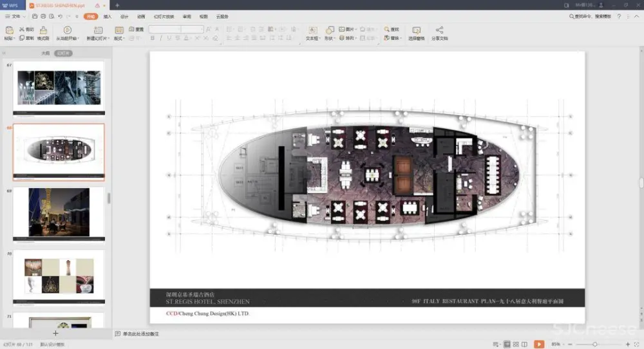Toggle Bold formatting button
644x349 pixels.
152,38
